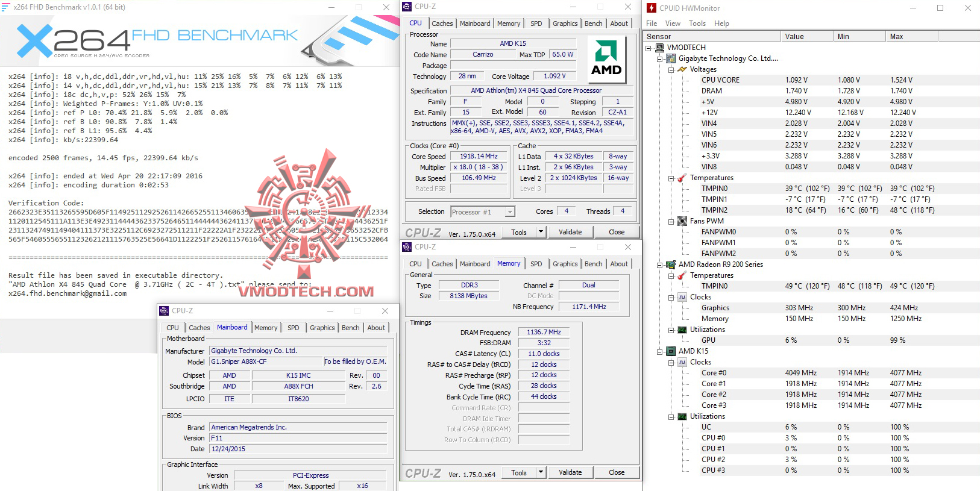
Task: Collapse the Utilizations section above the UC row
Action: [671, 417]
